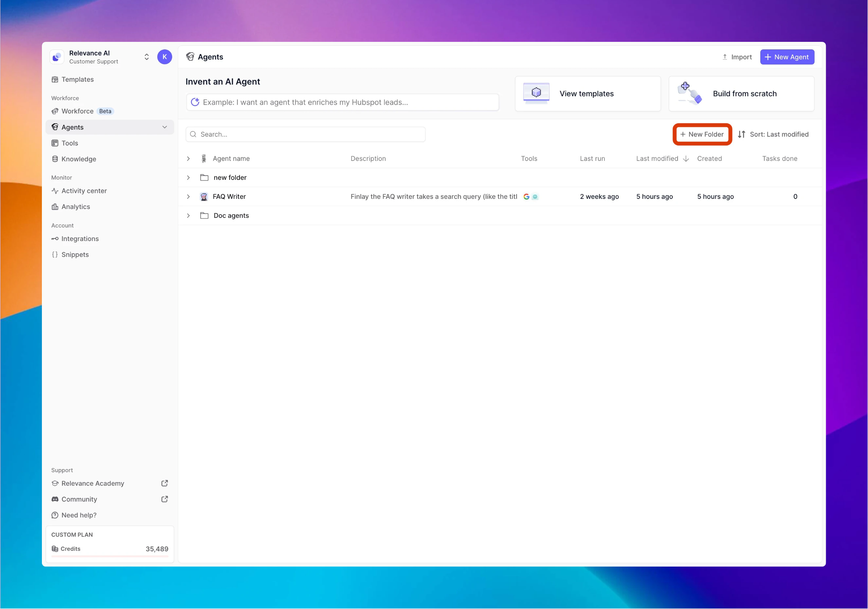Go to Analytics page
The height and width of the screenshot is (609, 868).
pyautogui.click(x=76, y=207)
